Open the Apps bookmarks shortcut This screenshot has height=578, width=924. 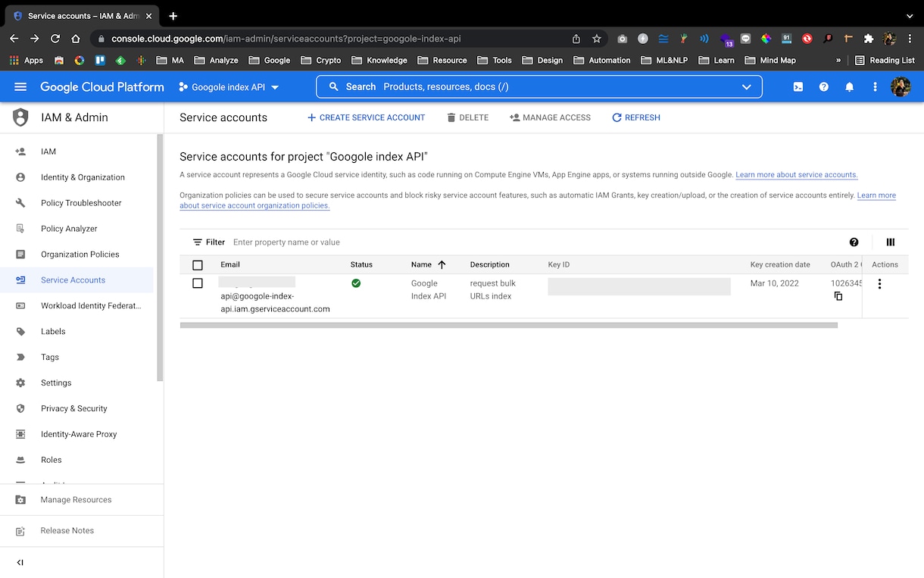click(x=27, y=61)
